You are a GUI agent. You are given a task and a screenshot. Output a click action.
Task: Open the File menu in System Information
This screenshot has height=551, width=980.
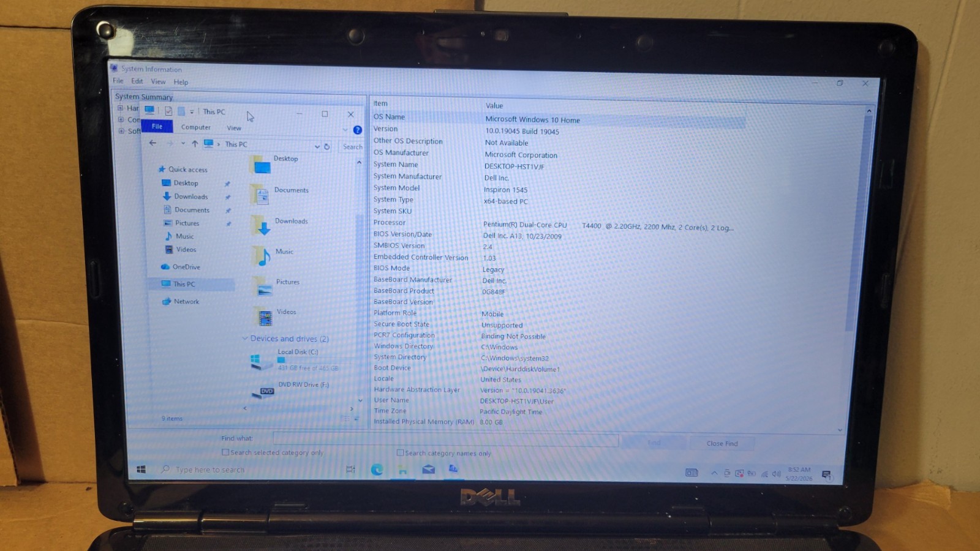pos(118,81)
